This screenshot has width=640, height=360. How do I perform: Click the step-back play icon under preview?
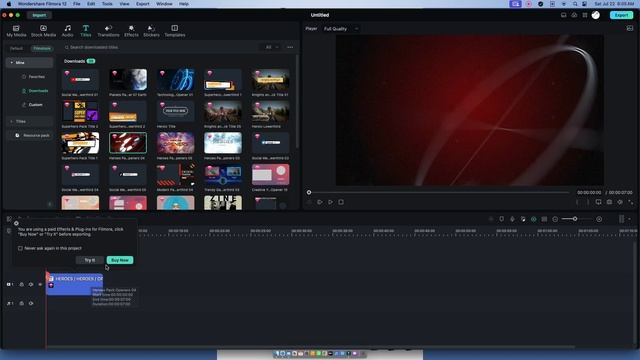coord(320,202)
